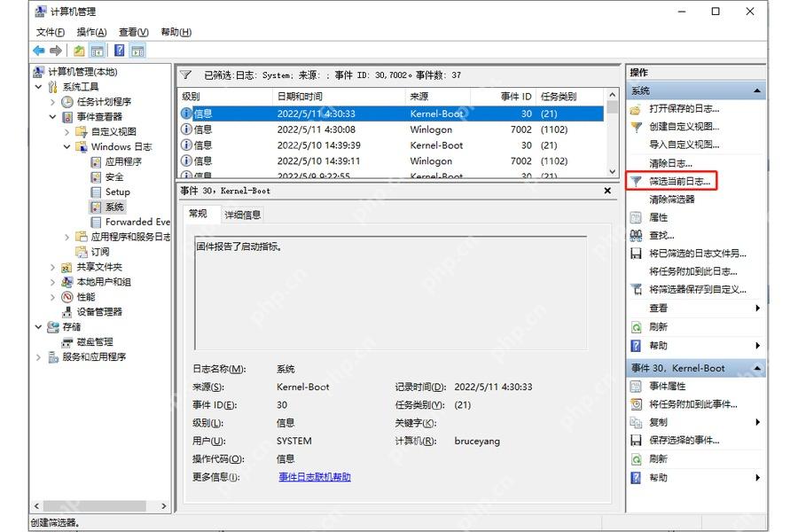
Task: Close the event 30 preview pane
Action: pyautogui.click(x=607, y=191)
